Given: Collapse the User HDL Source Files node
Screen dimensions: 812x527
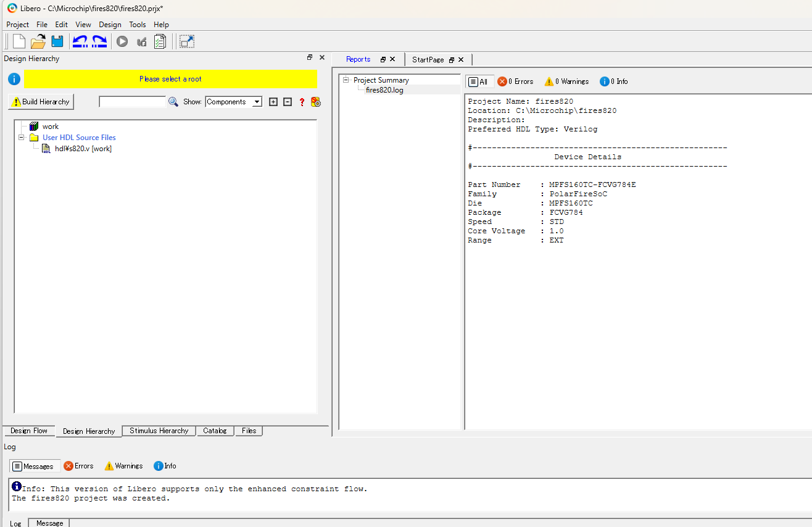Looking at the screenshot, I should click(x=21, y=138).
